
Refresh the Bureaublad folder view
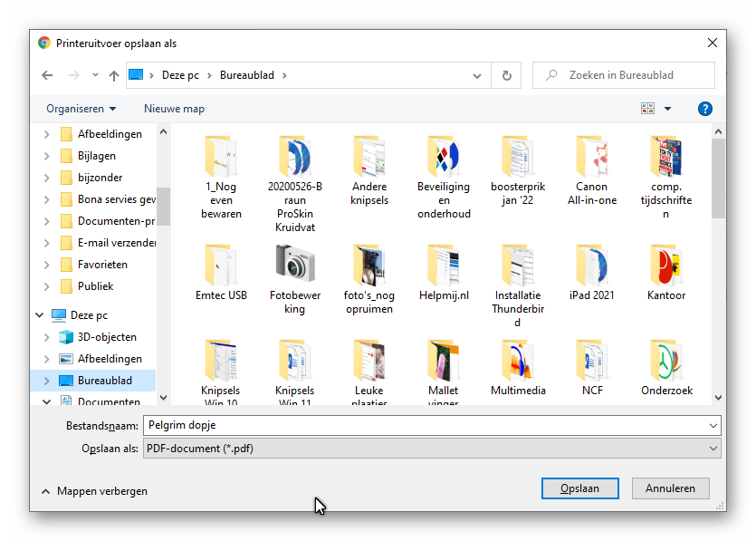[x=506, y=75]
